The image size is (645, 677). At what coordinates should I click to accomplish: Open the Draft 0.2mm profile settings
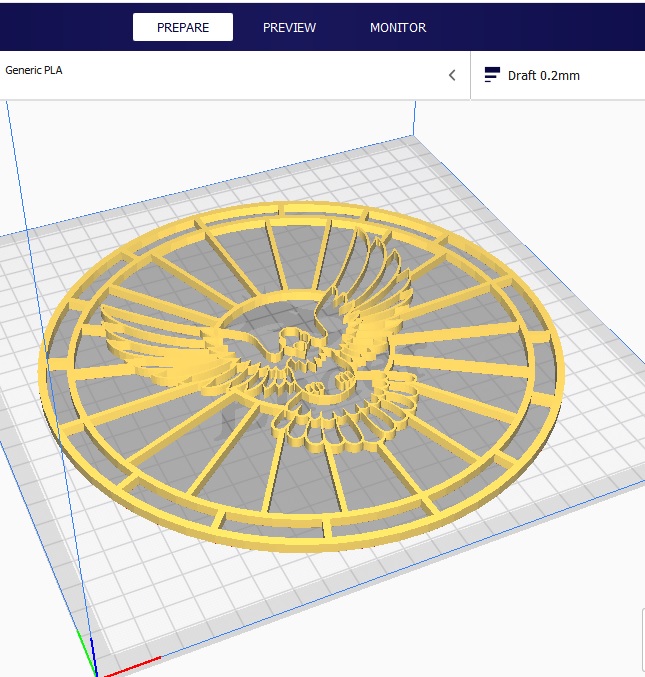(544, 76)
